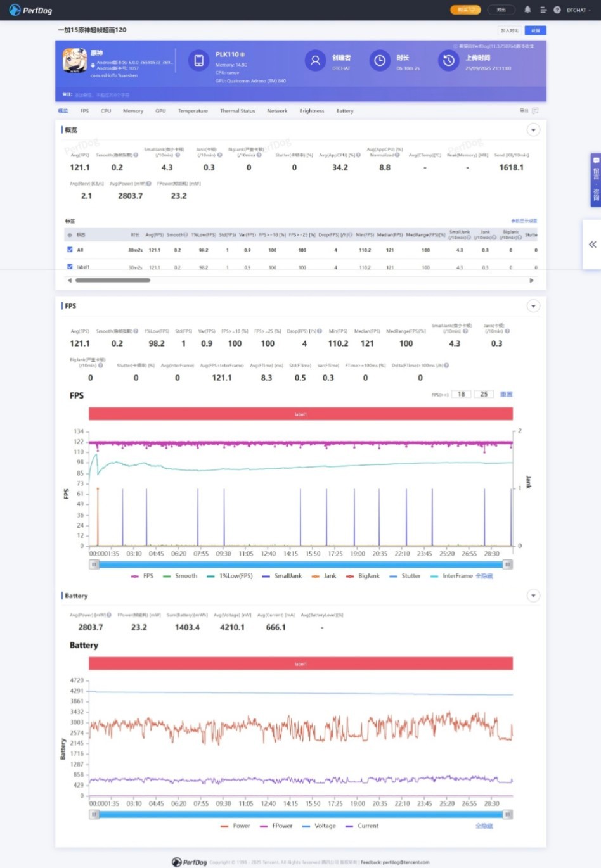This screenshot has height=868, width=601.
Task: Toggle the SmallJank legend series
Action: (282, 576)
